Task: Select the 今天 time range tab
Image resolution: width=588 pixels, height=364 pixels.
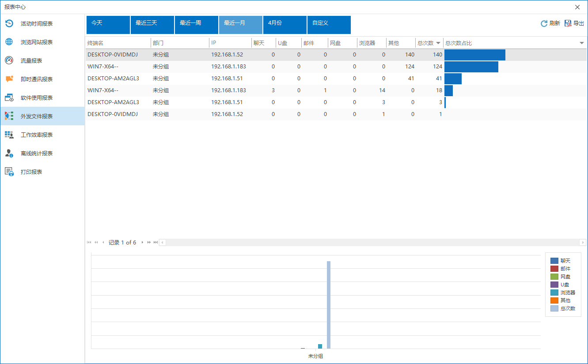Action: [x=108, y=25]
